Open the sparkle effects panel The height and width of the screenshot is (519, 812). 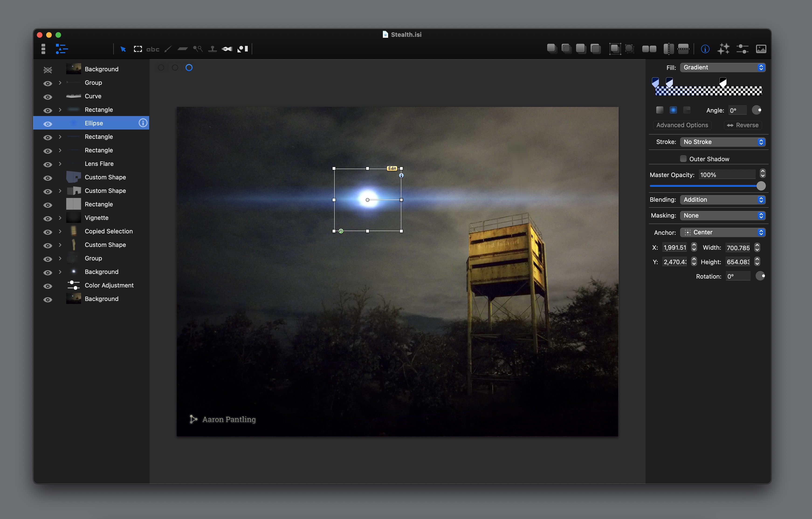[723, 49]
